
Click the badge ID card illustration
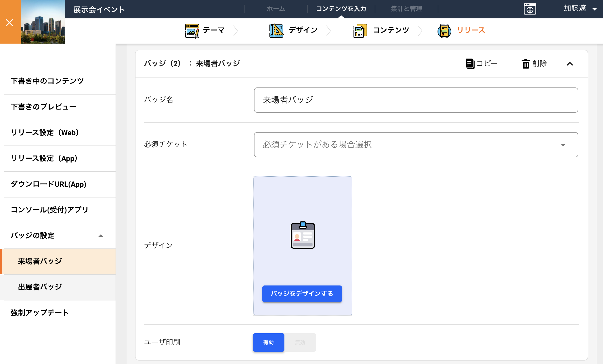[x=303, y=235]
